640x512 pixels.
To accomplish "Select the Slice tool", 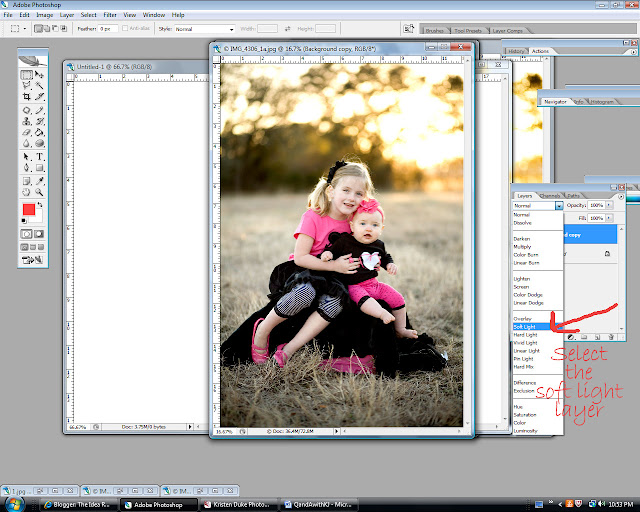I will coord(39,97).
